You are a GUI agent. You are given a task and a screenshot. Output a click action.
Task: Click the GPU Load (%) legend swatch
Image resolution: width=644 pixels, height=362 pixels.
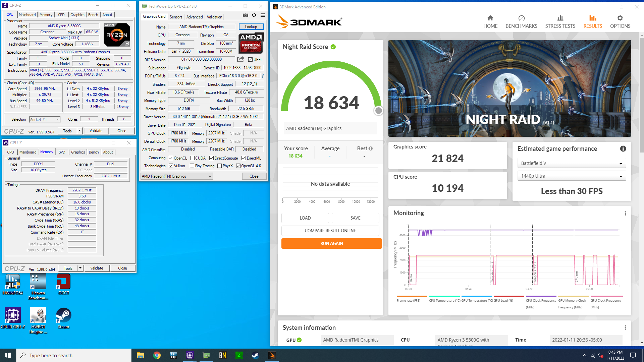(x=509, y=296)
